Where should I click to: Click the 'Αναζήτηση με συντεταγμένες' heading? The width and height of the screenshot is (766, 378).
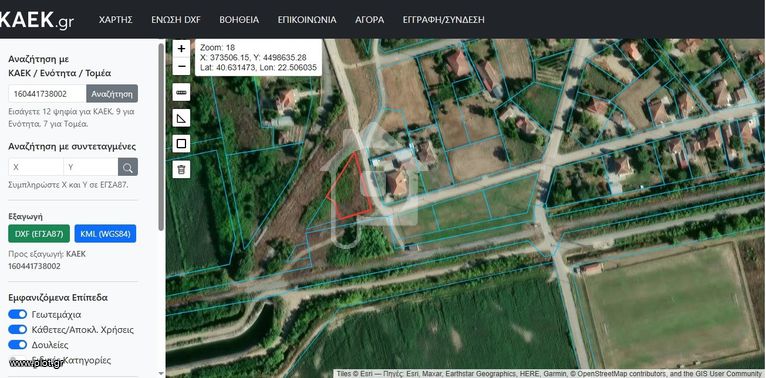pyautogui.click(x=72, y=147)
